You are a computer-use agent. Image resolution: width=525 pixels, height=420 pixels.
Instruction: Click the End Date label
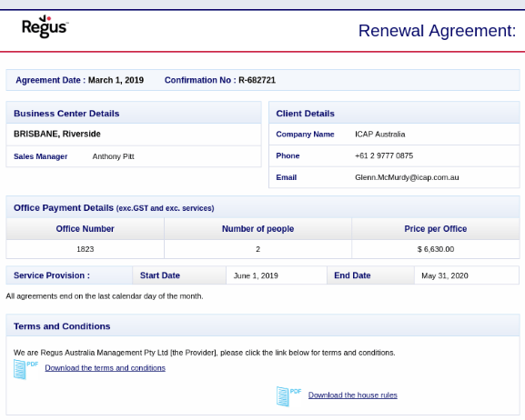tap(352, 275)
